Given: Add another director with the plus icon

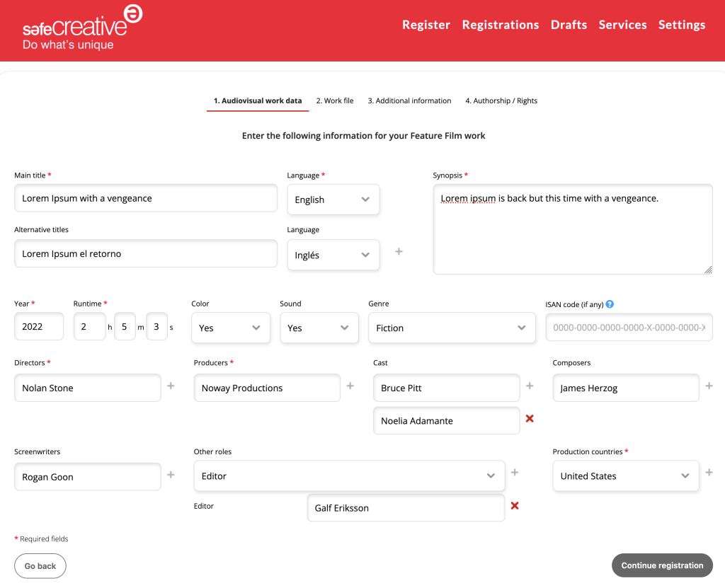Looking at the screenshot, I should click(x=170, y=386).
